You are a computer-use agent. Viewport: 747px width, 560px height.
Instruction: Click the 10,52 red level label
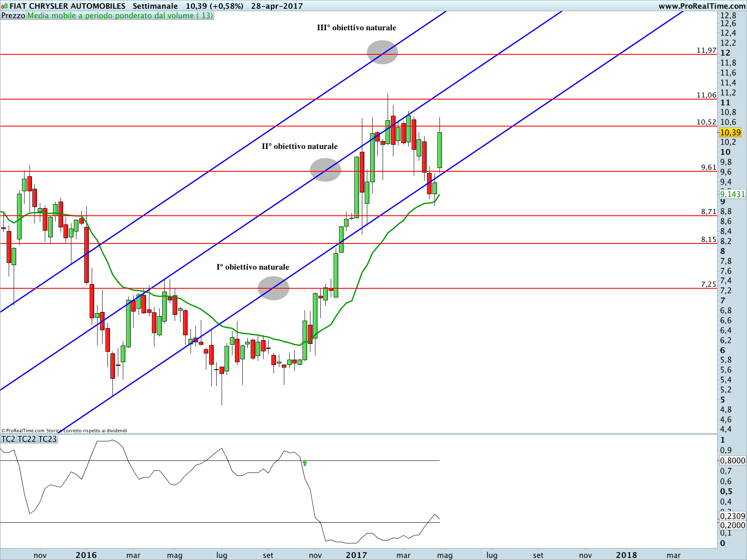point(706,122)
